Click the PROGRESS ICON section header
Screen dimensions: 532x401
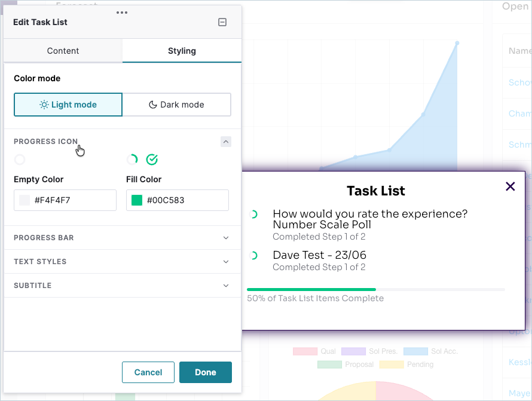tap(46, 142)
